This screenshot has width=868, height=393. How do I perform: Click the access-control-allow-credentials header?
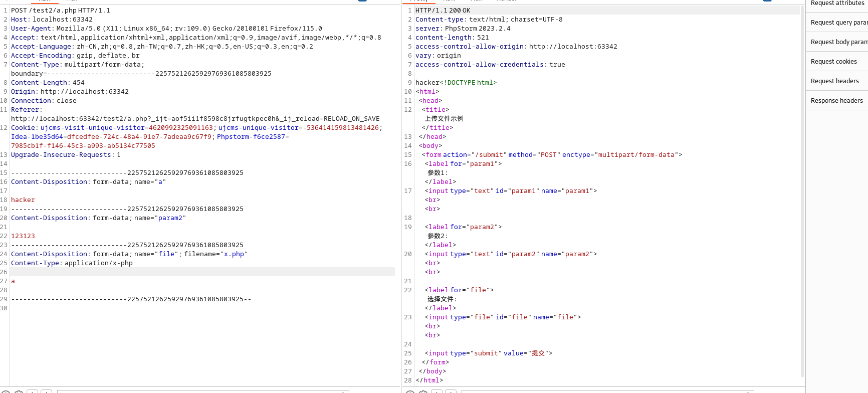[490, 65]
